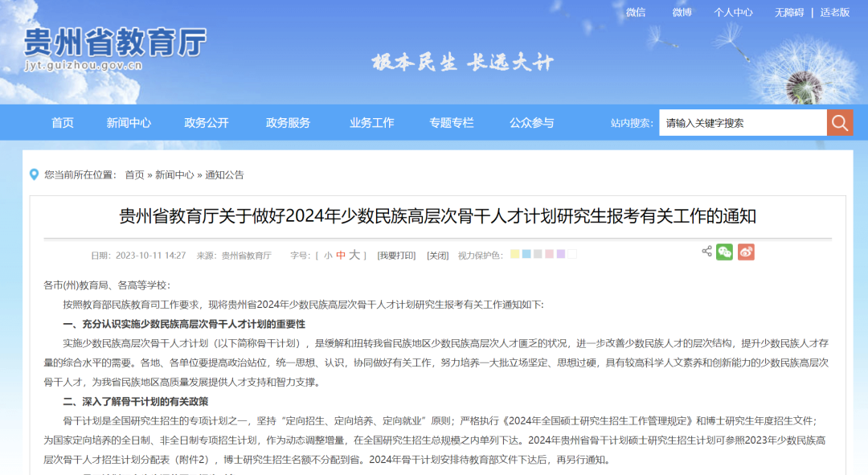The width and height of the screenshot is (868, 475).
Task: Set font size to 小
Action: pos(328,256)
